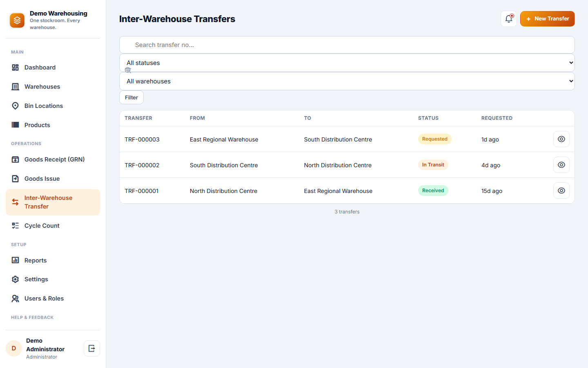Click the Filter button

click(131, 97)
